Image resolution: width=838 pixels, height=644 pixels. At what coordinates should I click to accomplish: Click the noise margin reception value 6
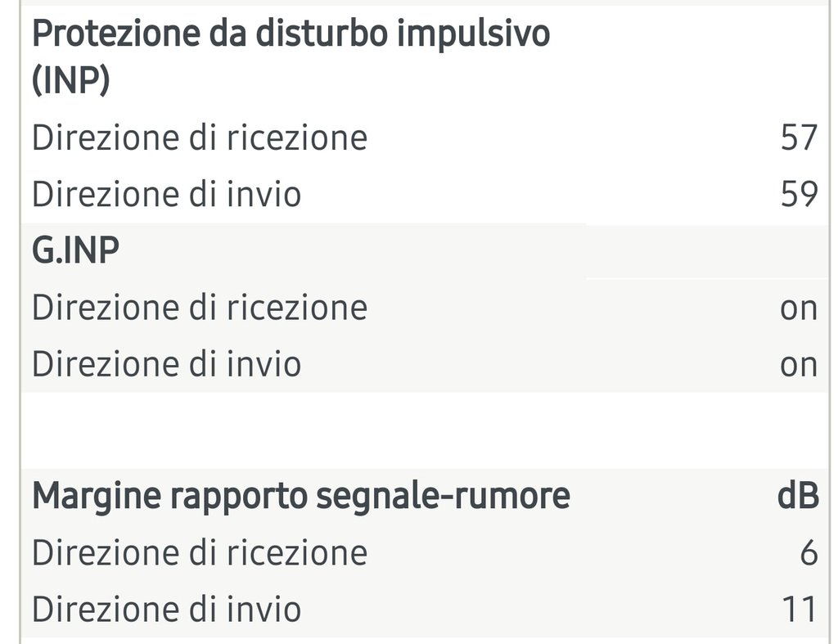[809, 552]
